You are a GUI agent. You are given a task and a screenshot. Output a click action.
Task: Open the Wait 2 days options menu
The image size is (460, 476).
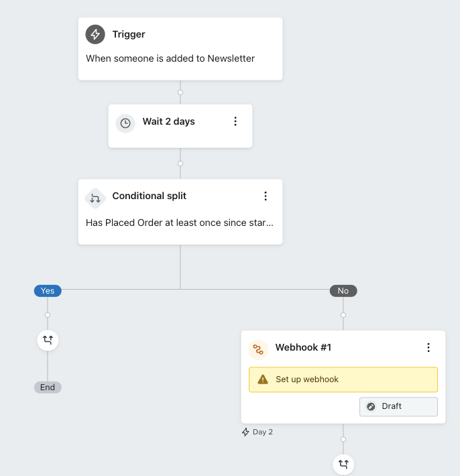235,121
